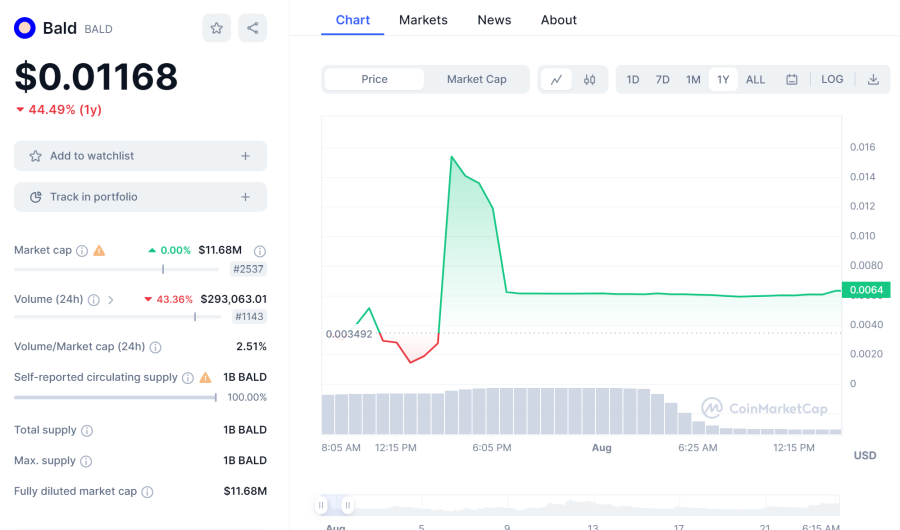Screen dimensions: 900x530
Task: Click the #2537 market cap rank badge
Action: (248, 269)
